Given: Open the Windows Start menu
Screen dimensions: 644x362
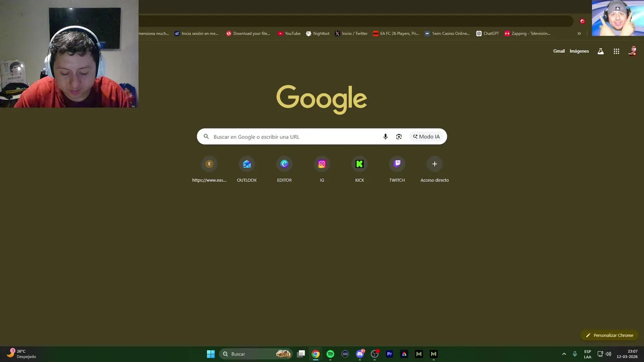Looking at the screenshot, I should [211, 354].
